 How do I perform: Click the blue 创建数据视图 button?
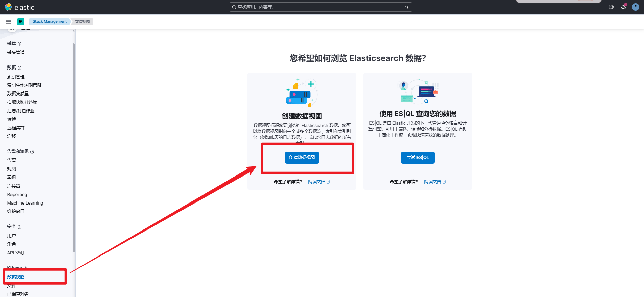coord(302,158)
